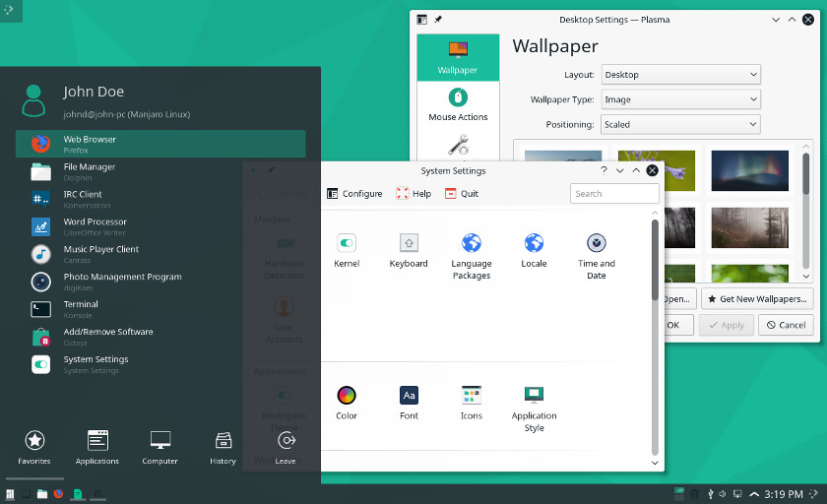Open the Kernel settings module
This screenshot has height=504, width=827.
(x=347, y=250)
